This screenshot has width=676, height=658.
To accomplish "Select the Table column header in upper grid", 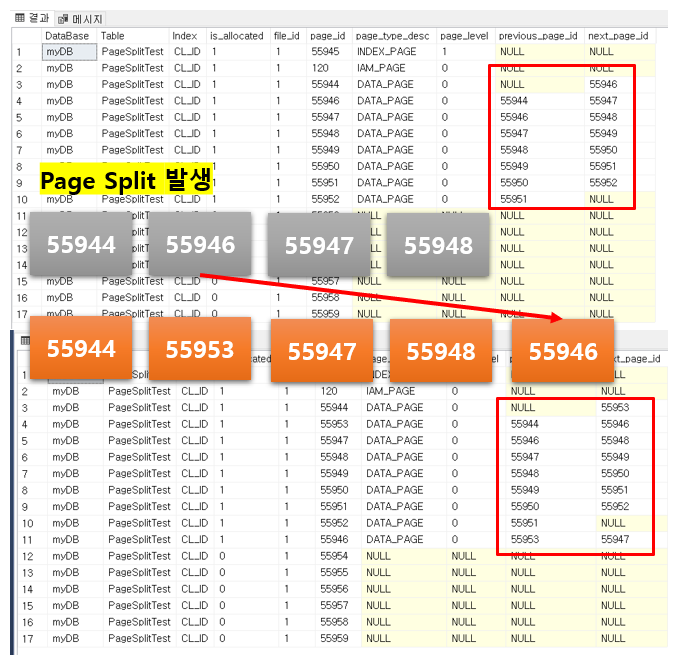I will tap(133, 36).
